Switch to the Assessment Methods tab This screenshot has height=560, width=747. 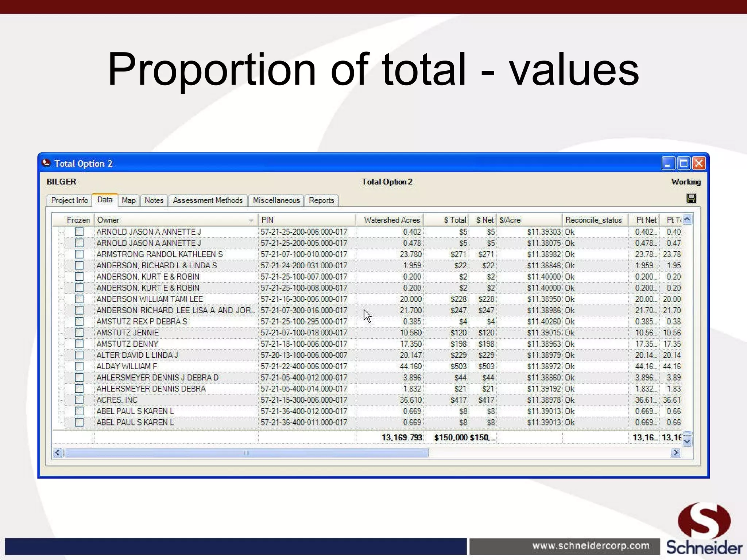pyautogui.click(x=208, y=201)
